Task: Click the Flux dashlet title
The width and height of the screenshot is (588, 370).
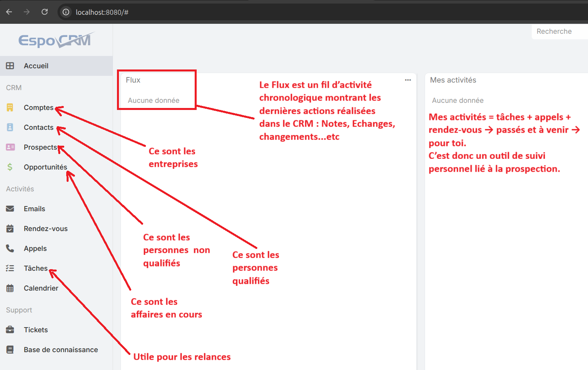Action: 133,80
